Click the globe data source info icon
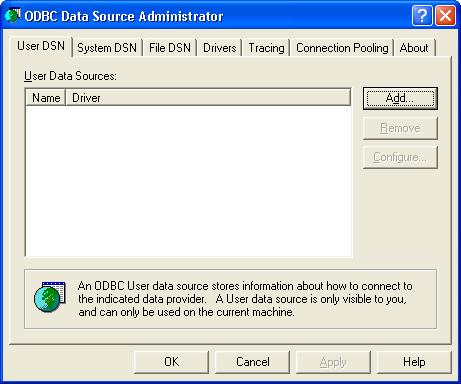Screen dimensions: 461x384 (x=50, y=297)
